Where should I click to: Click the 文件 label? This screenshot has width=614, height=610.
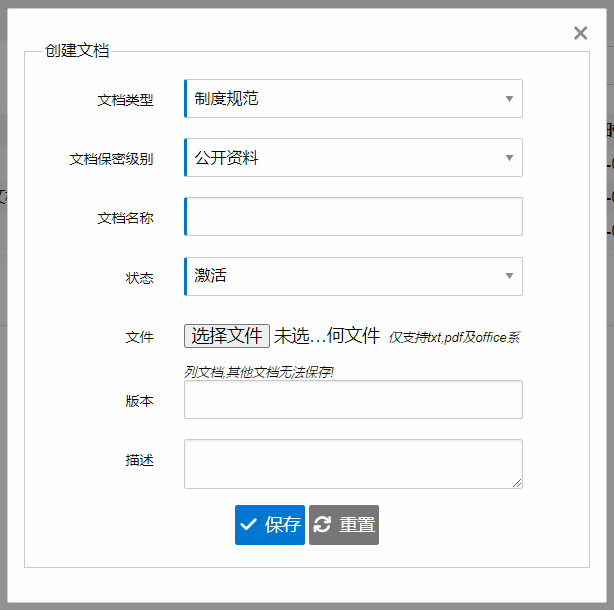tap(139, 337)
